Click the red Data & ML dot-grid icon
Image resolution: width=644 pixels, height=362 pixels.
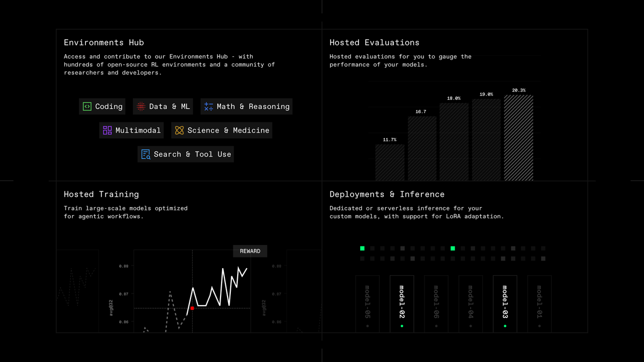click(141, 107)
